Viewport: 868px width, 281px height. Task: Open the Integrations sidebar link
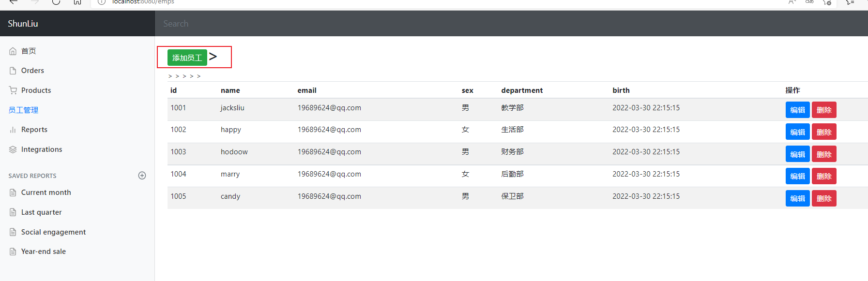tap(42, 149)
